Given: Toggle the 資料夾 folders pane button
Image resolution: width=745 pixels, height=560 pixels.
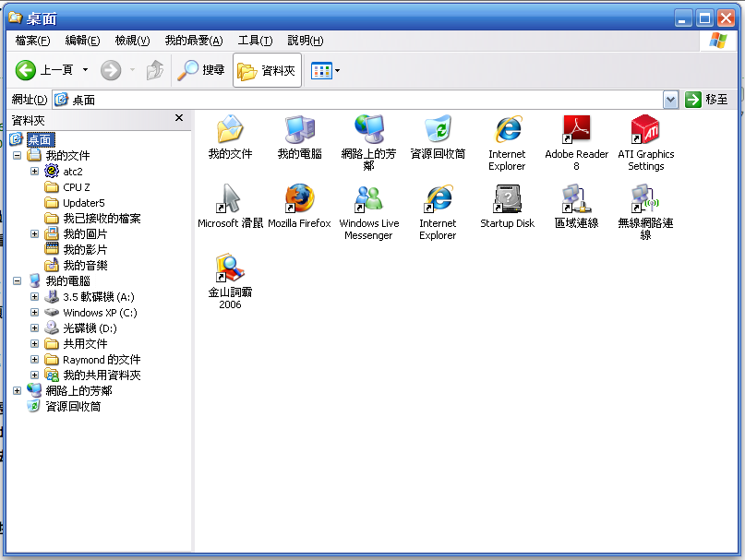Looking at the screenshot, I should [x=267, y=70].
